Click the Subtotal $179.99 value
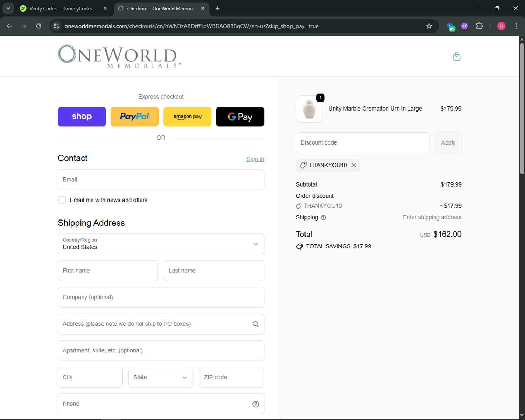This screenshot has width=525, height=420. (451, 184)
